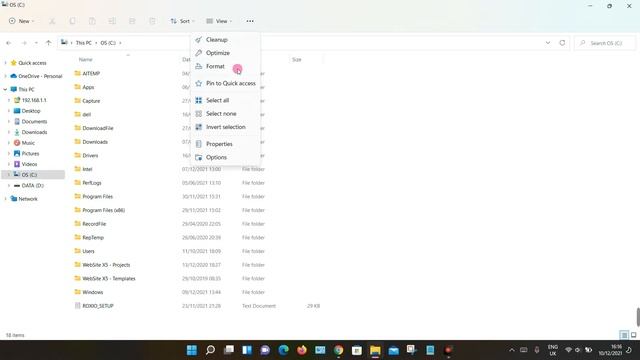Click the Delete toolbar icon
The image size is (640, 360).
click(x=152, y=21)
